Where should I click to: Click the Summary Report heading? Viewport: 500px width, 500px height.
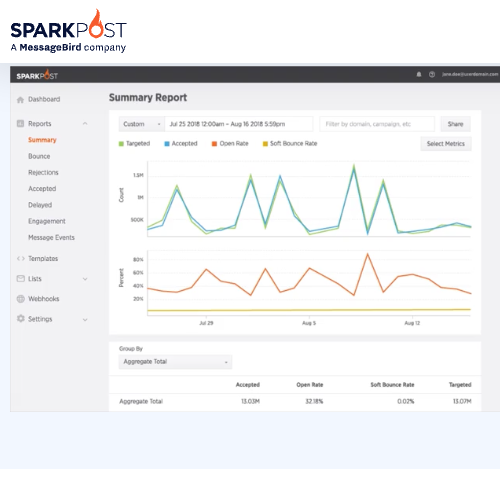(148, 98)
